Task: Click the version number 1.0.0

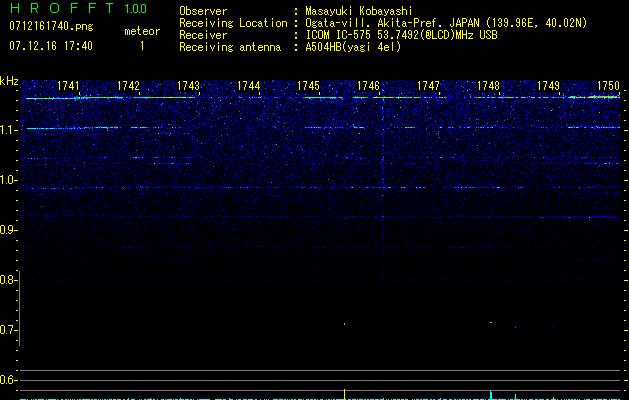Action: [135, 8]
